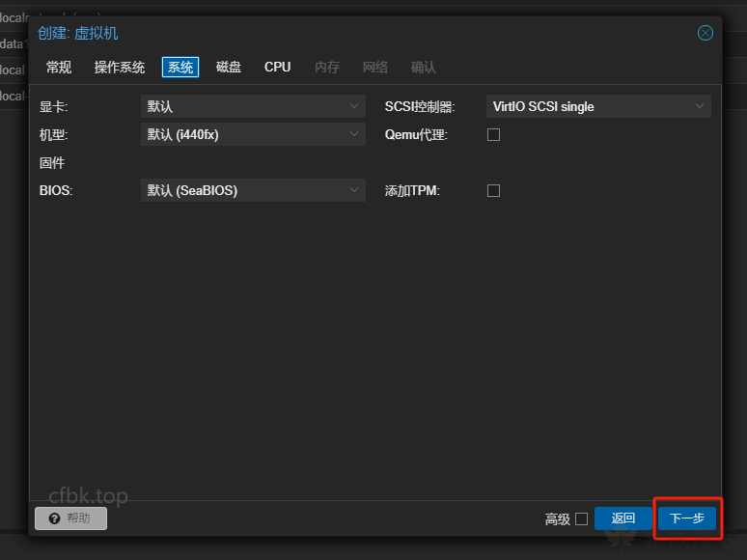The image size is (747, 560).
Task: Click the VirtIO SCSI single field
Action: point(587,106)
